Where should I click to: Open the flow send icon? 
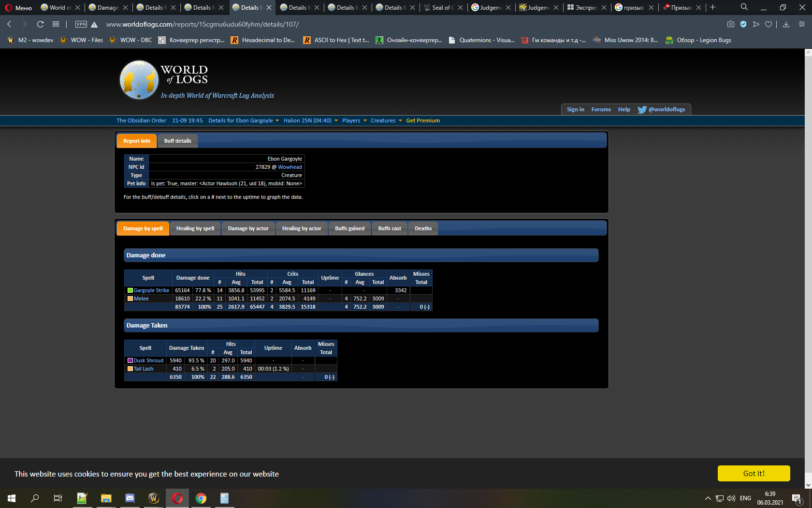click(756, 24)
